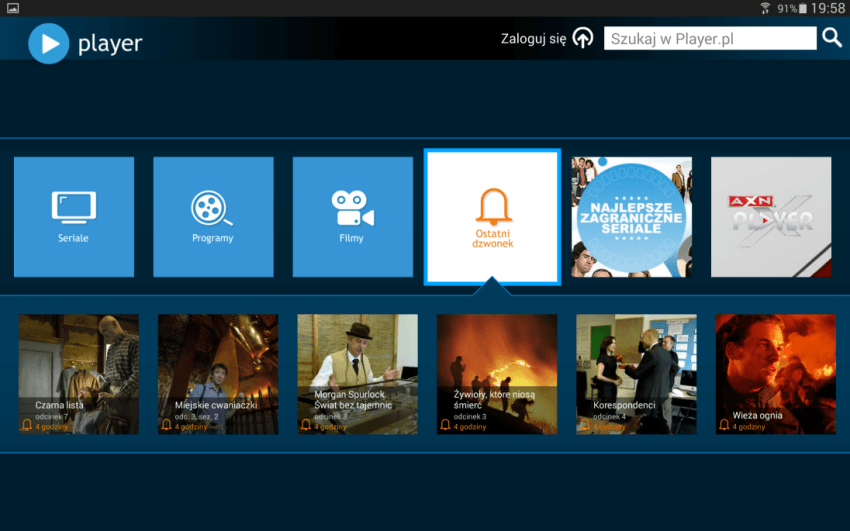Select the Ostatni dzwonek bell tile
Viewport: 850px width, 531px height.
[492, 217]
